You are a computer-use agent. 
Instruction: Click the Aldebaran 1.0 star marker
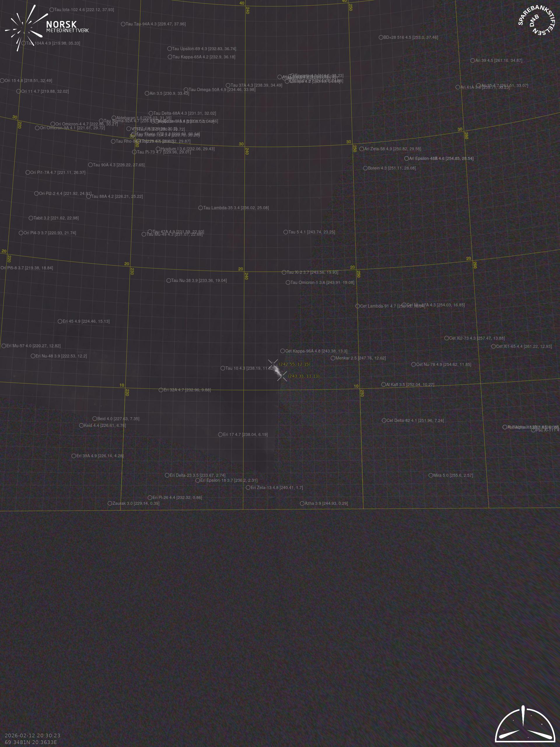[114, 118]
